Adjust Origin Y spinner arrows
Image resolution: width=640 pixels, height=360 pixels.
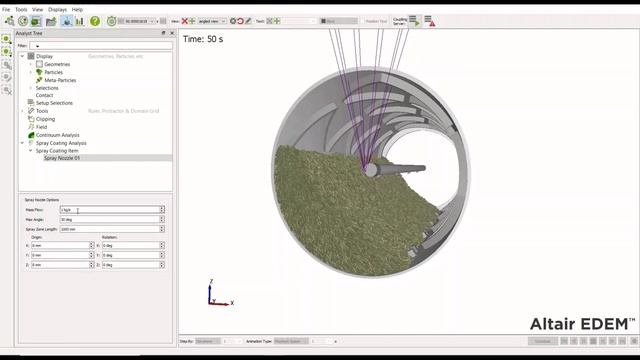pyautogui.click(x=91, y=255)
